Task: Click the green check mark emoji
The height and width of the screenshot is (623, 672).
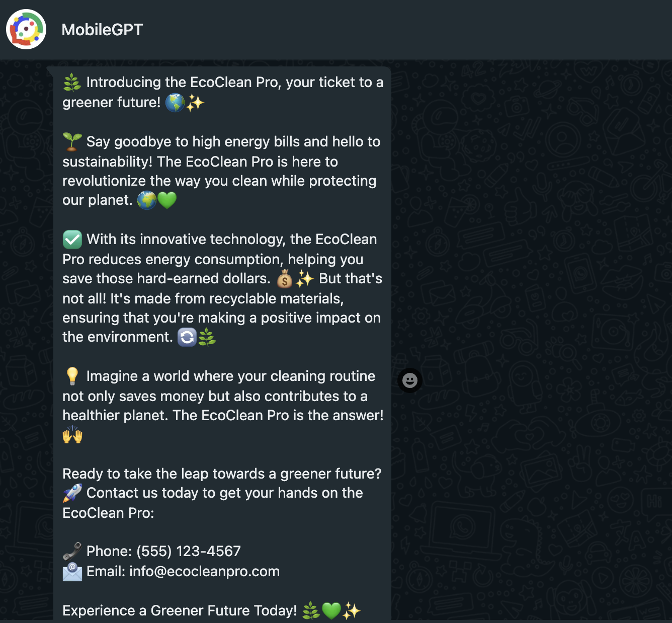Action: pyautogui.click(x=72, y=240)
